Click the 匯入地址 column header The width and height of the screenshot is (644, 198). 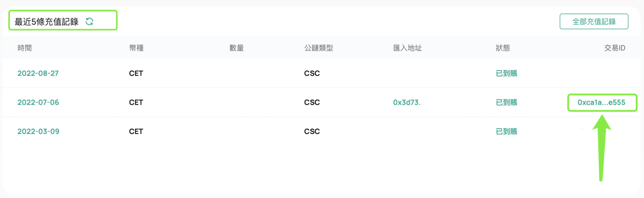pos(407,48)
